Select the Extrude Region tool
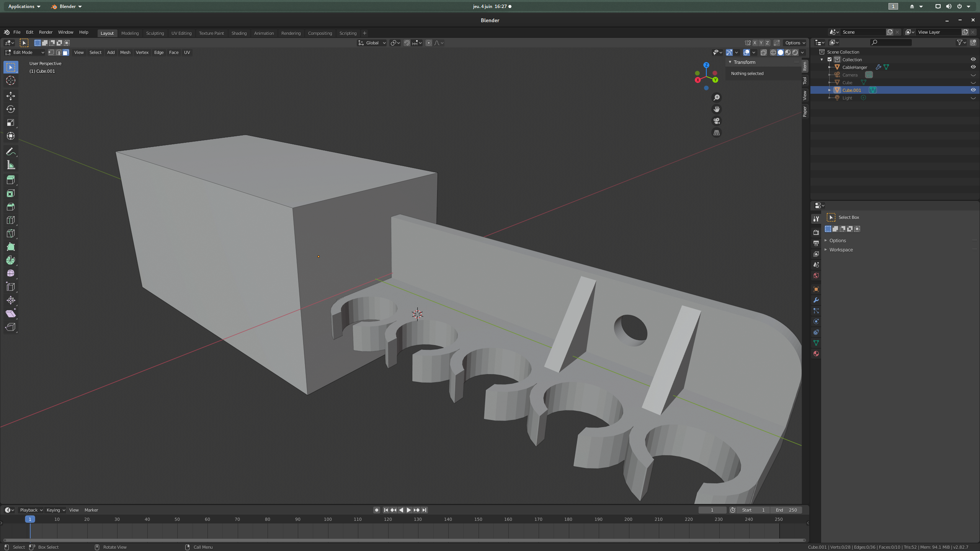The width and height of the screenshot is (980, 551). [x=11, y=180]
